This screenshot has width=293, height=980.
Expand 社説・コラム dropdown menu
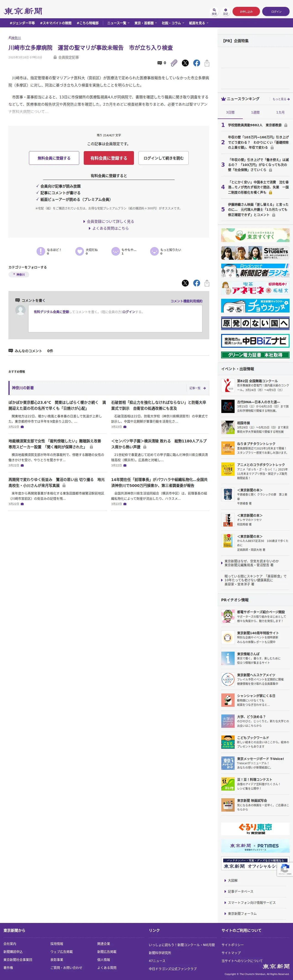[x=173, y=23]
